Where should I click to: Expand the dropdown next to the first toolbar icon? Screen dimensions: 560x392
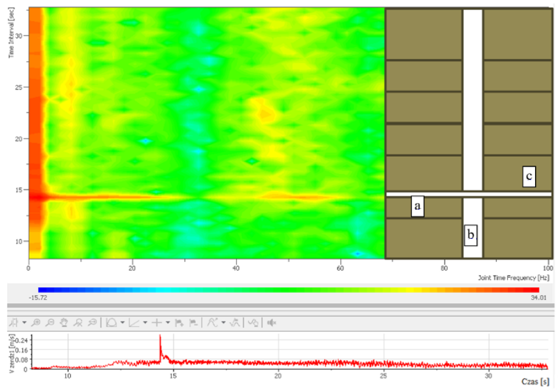(24, 323)
